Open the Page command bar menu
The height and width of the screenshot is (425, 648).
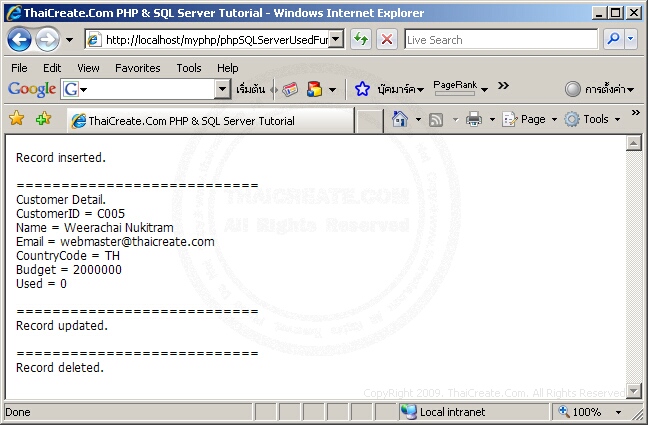click(x=529, y=119)
